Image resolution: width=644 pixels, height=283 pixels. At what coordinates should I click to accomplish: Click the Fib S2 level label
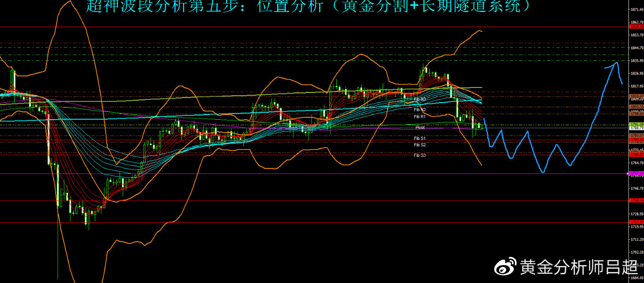(x=420, y=144)
